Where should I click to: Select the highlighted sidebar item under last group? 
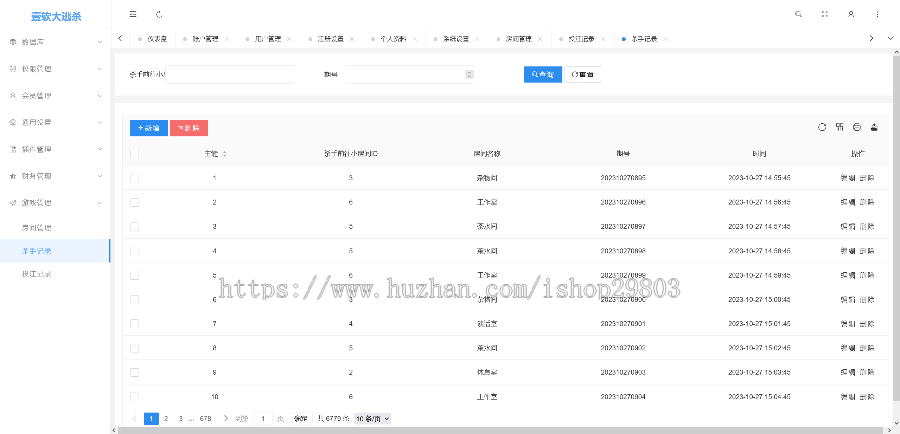click(38, 251)
